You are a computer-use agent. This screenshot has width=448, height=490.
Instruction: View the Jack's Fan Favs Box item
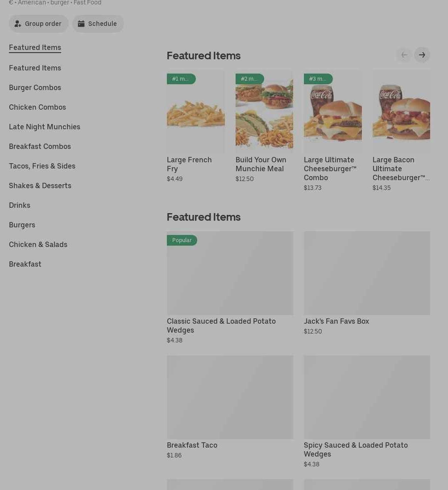tap(367, 273)
